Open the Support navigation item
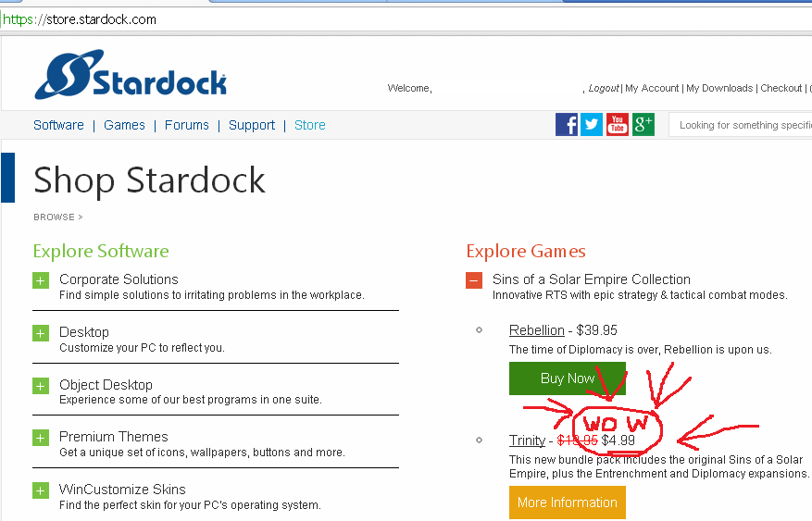 tap(252, 125)
